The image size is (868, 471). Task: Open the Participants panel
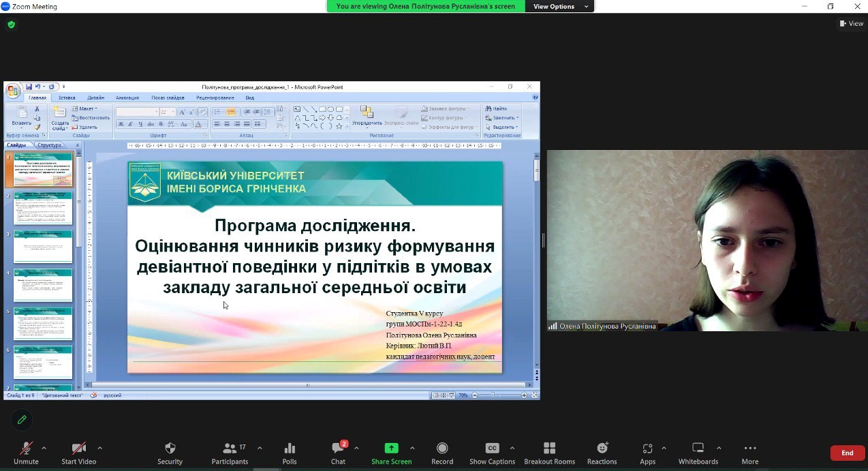point(230,453)
